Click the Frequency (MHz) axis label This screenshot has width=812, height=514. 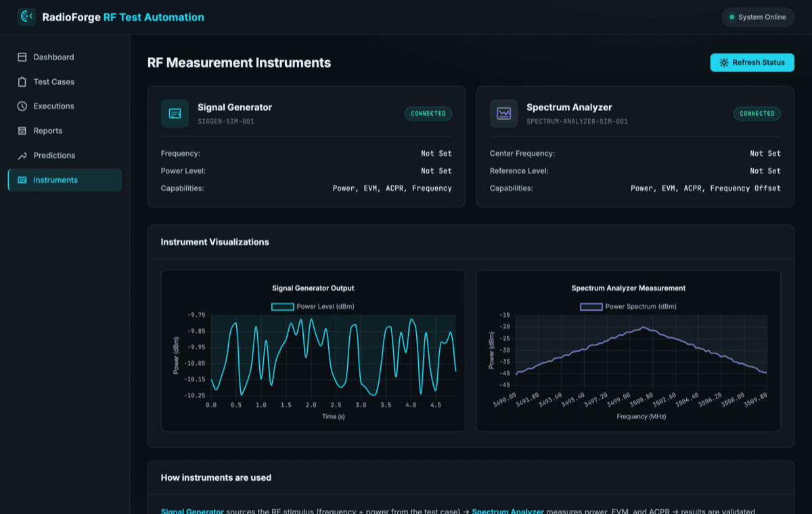641,416
